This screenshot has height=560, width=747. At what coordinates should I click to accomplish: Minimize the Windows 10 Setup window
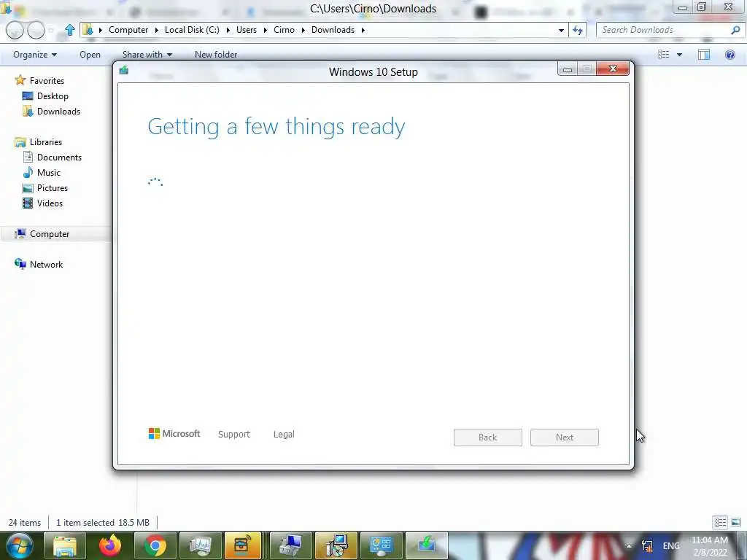click(x=567, y=69)
